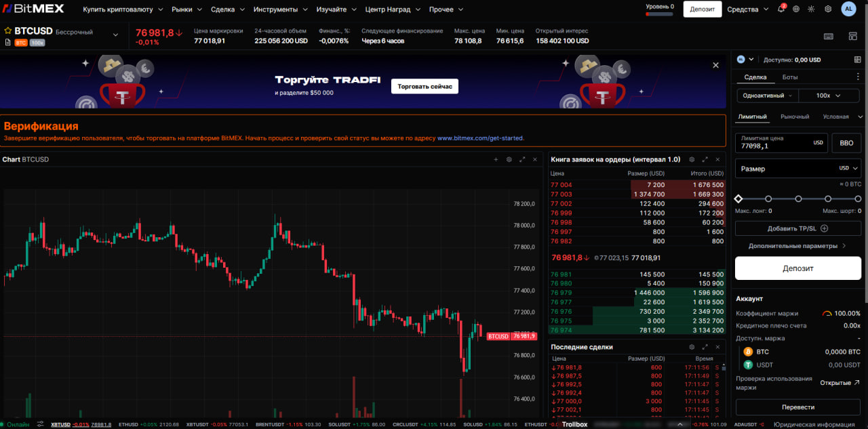The height and width of the screenshot is (429, 868).
Task: Expand the Recent Trades panel
Action: [705, 347]
